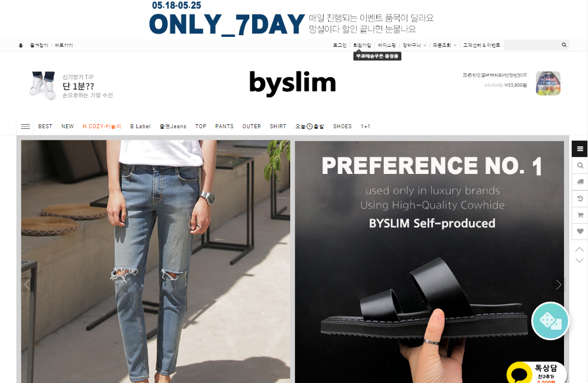Viewport: 588px width, 383px height.
Task: Open recently viewed history icon in sidebar
Action: (x=579, y=199)
